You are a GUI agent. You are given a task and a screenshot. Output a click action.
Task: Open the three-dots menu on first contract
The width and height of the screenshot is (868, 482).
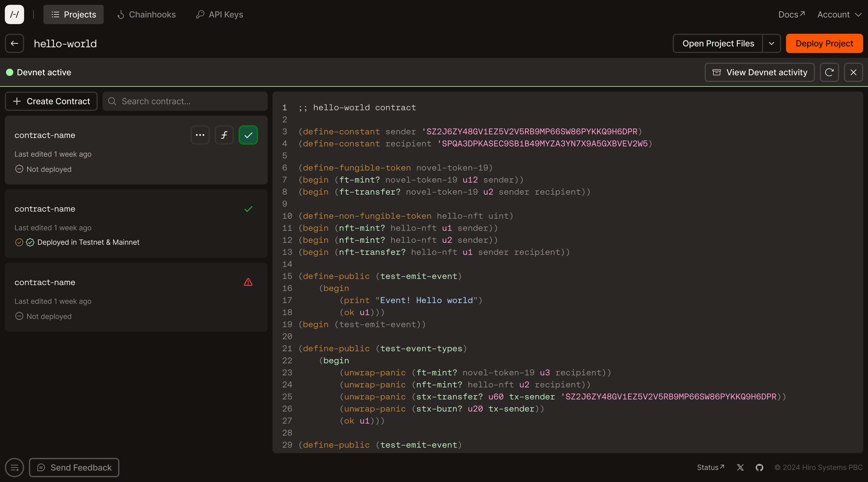200,135
